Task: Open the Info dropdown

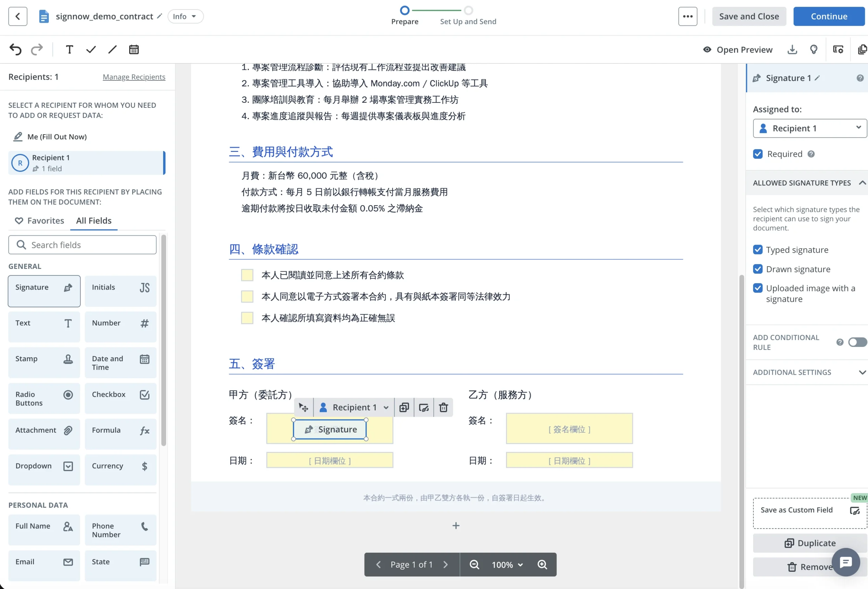Action: 185,16
